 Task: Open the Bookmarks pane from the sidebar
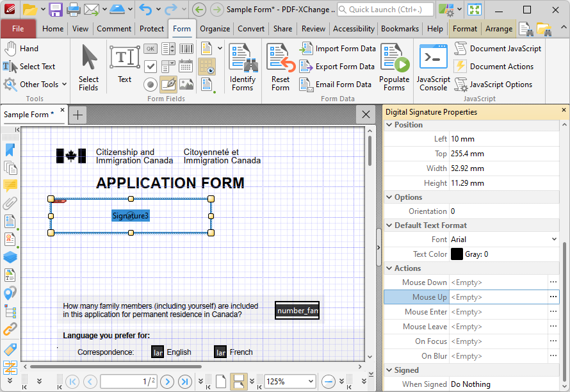[x=10, y=150]
